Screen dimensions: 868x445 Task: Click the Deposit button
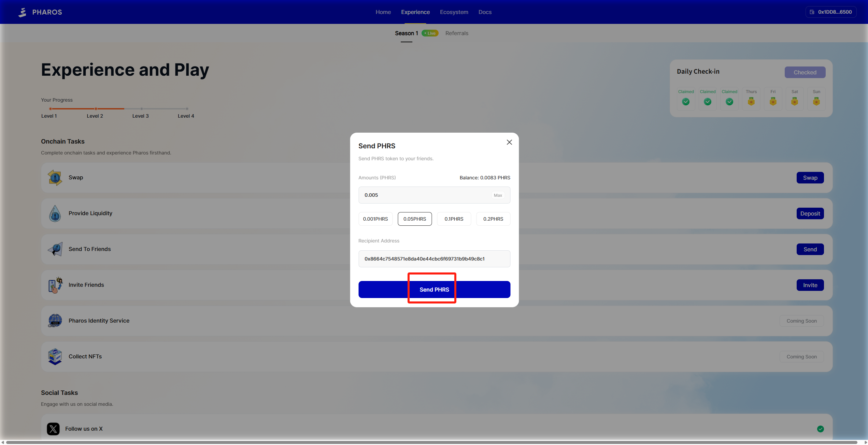tap(810, 213)
